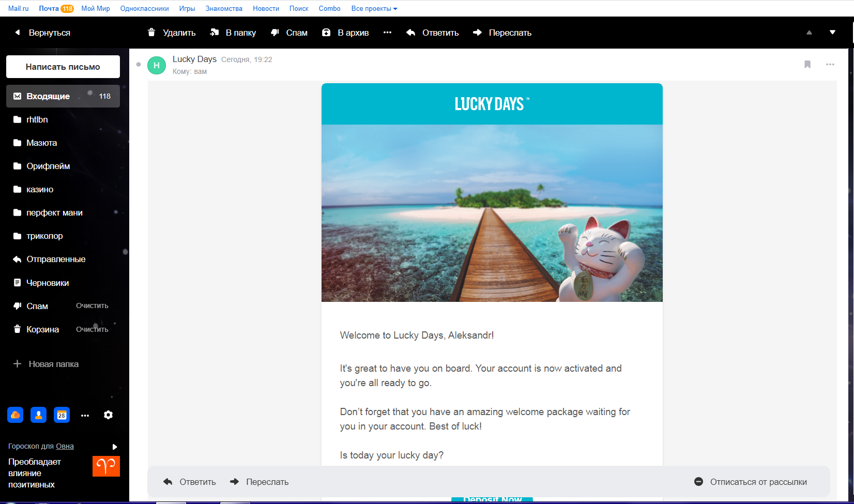Viewport: 854px width, 504px height.
Task: Open Знакомства in the top navigation
Action: (x=224, y=8)
